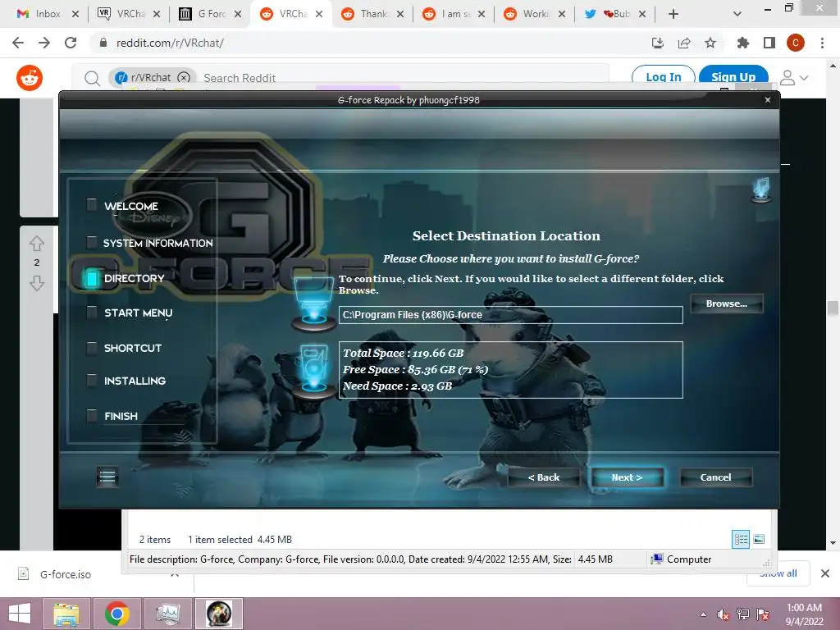The image size is (840, 630).
Task: Click Next button in installer
Action: click(627, 477)
